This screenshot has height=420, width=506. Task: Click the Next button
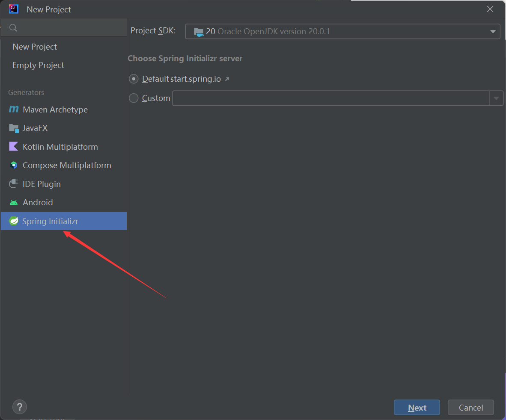coord(417,408)
